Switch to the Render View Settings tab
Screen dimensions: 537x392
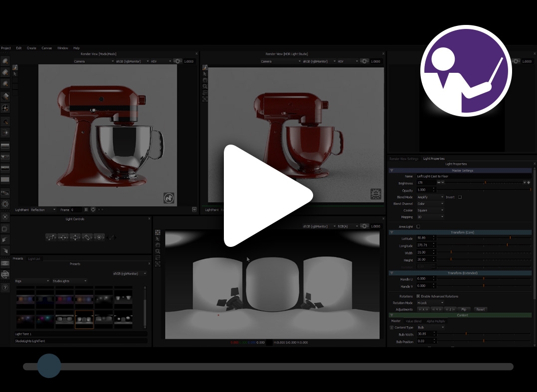404,159
